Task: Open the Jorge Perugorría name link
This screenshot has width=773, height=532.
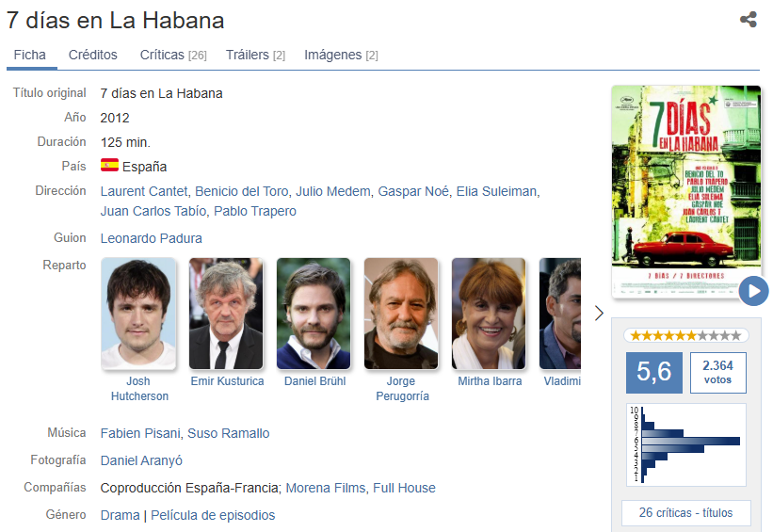Action: pyautogui.click(x=402, y=389)
